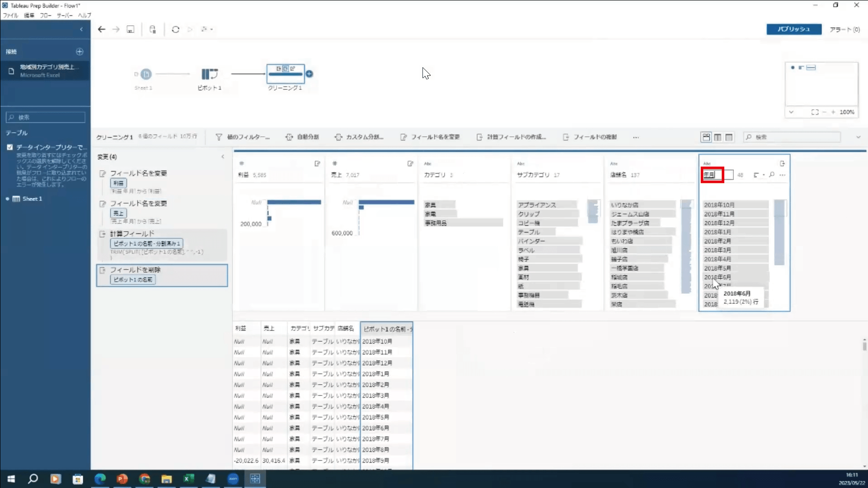Zoom in the flow with the plus button

pyautogui.click(x=833, y=112)
